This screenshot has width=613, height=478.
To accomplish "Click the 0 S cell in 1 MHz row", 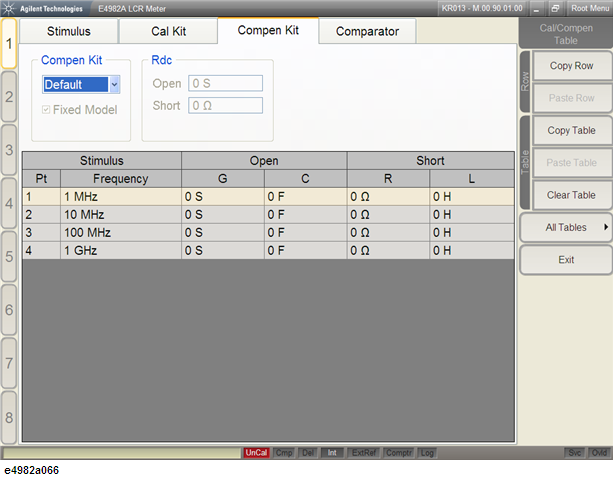I will [x=222, y=197].
